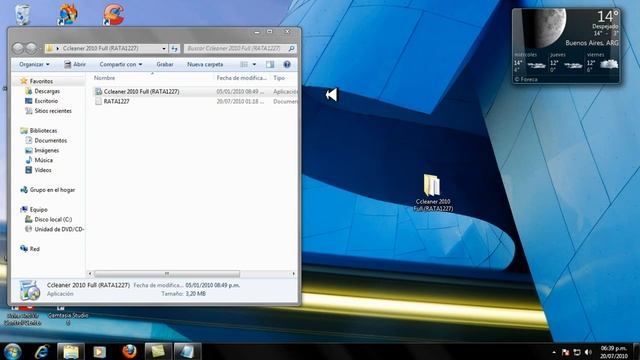
Task: Click Abrir in the toolbar
Action: click(x=75, y=64)
